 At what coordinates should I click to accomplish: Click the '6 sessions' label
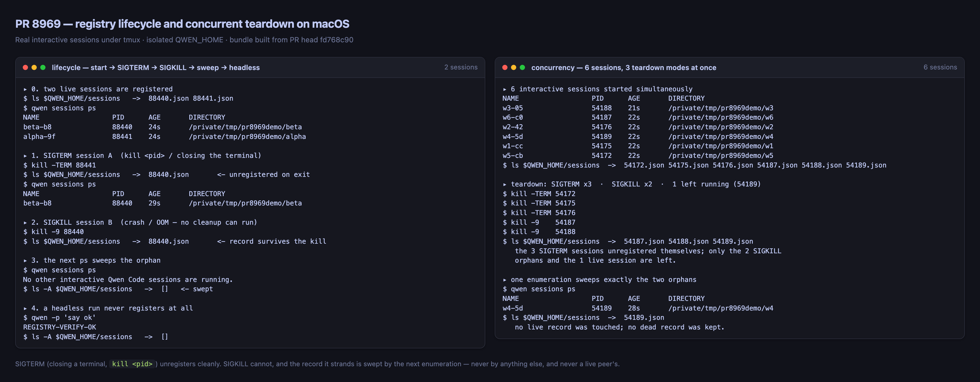(x=940, y=67)
